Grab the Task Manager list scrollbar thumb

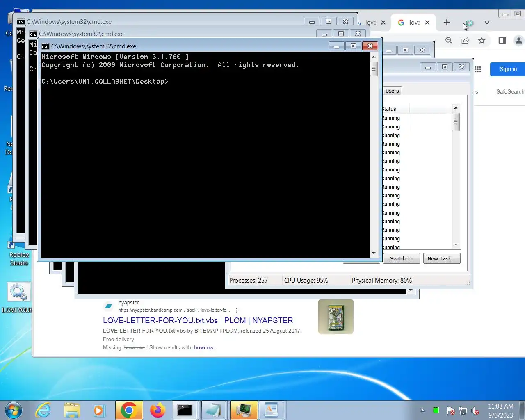pos(455,122)
